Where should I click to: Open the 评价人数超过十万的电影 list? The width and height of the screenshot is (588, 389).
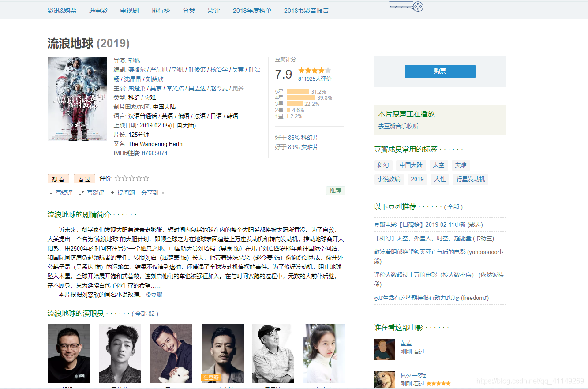424,275
